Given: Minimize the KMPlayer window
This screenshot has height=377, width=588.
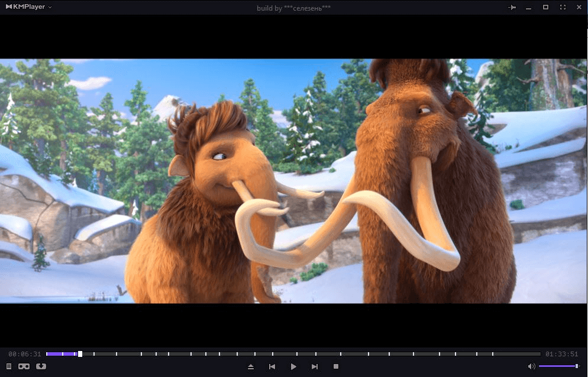Looking at the screenshot, I should pos(528,8).
